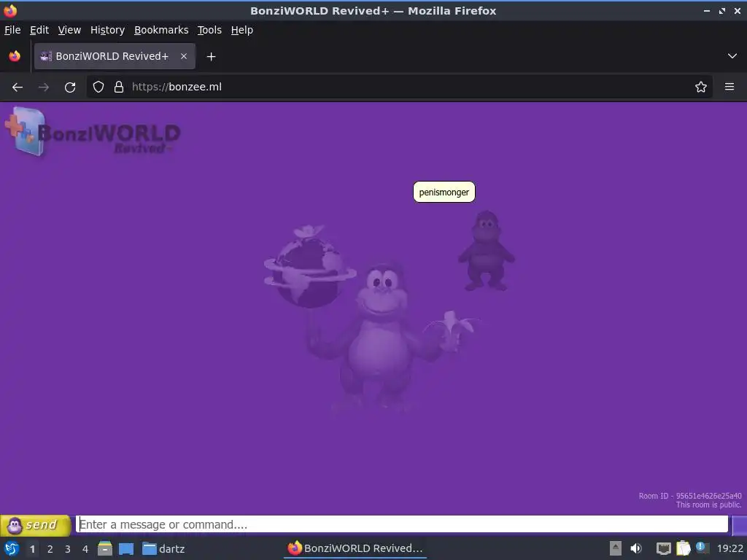Open the Tools menu
This screenshot has width=747, height=560.
pyautogui.click(x=209, y=30)
